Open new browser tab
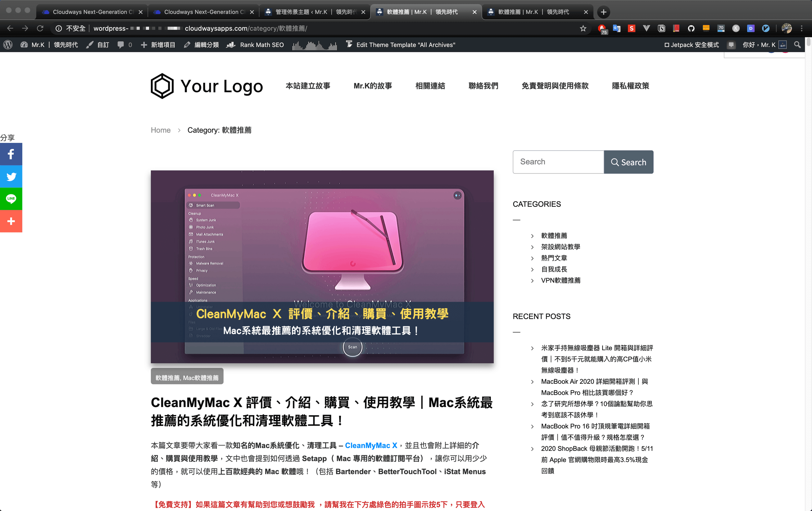Image resolution: width=812 pixels, height=511 pixels. (603, 12)
